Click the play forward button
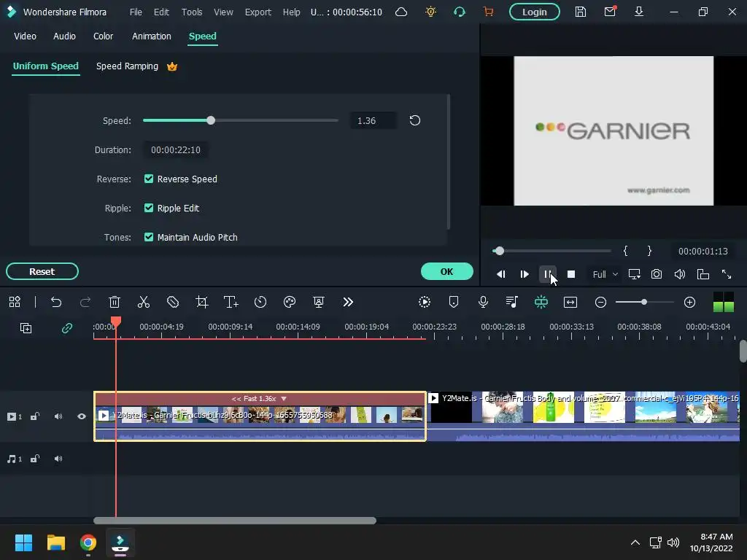The height and width of the screenshot is (560, 747). pyautogui.click(x=524, y=274)
